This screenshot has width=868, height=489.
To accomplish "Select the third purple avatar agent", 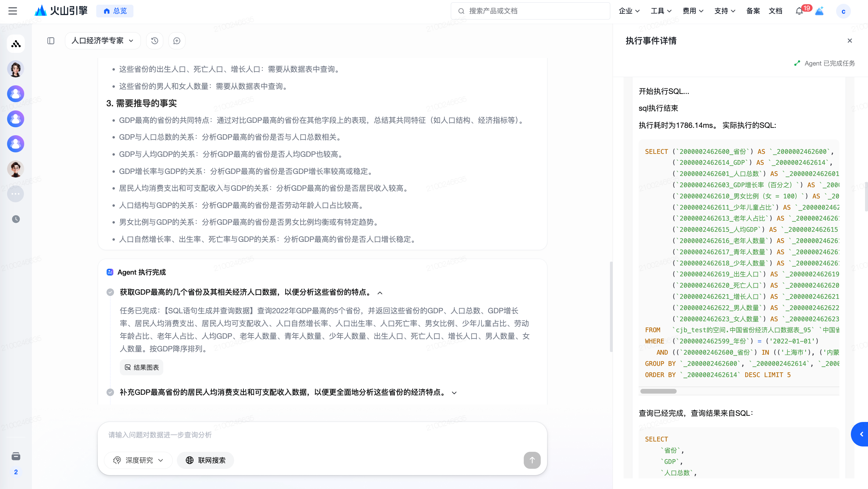I will point(16,144).
